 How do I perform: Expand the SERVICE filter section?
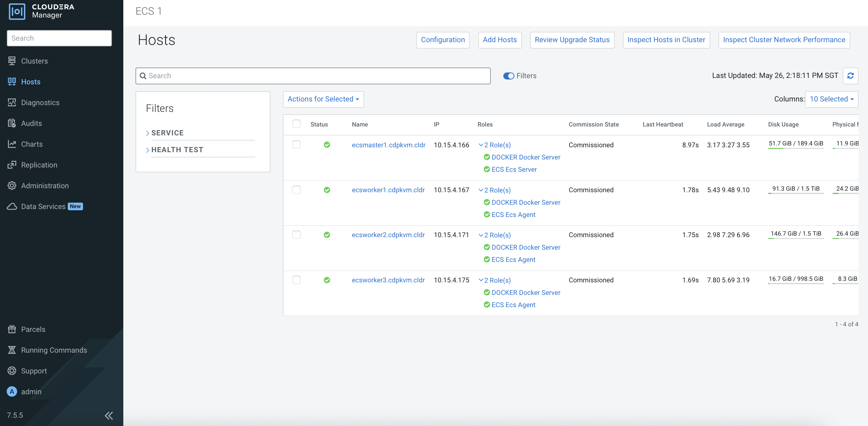[167, 133]
